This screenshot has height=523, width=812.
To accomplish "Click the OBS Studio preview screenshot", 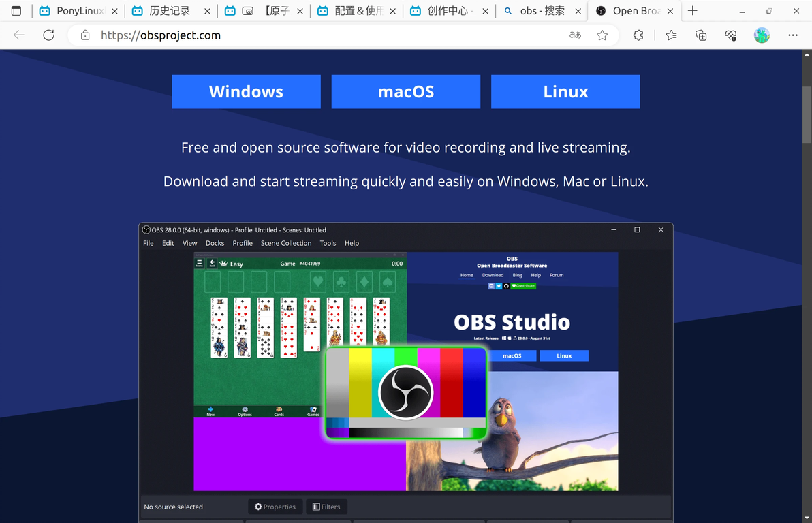I will tap(406, 373).
